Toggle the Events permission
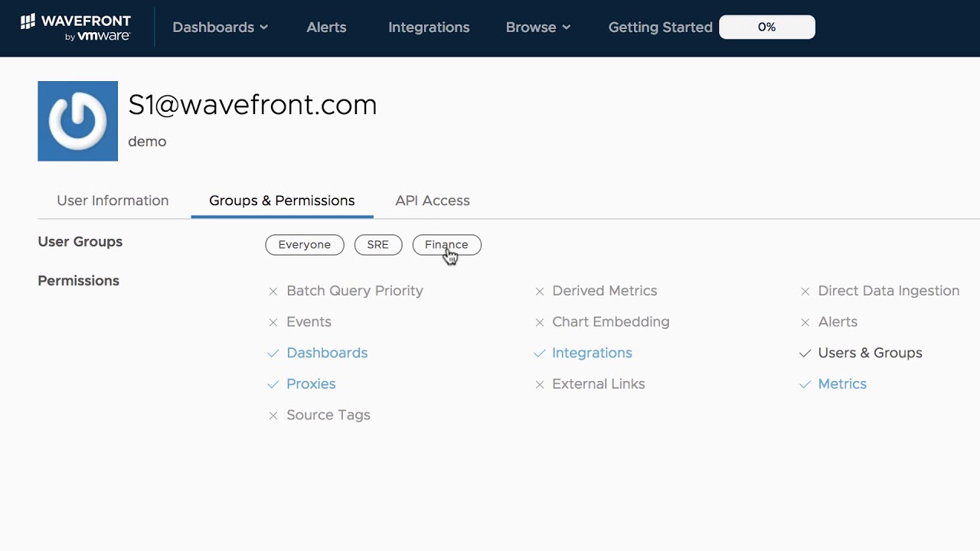Screen dimensions: 980x551 click(309, 322)
